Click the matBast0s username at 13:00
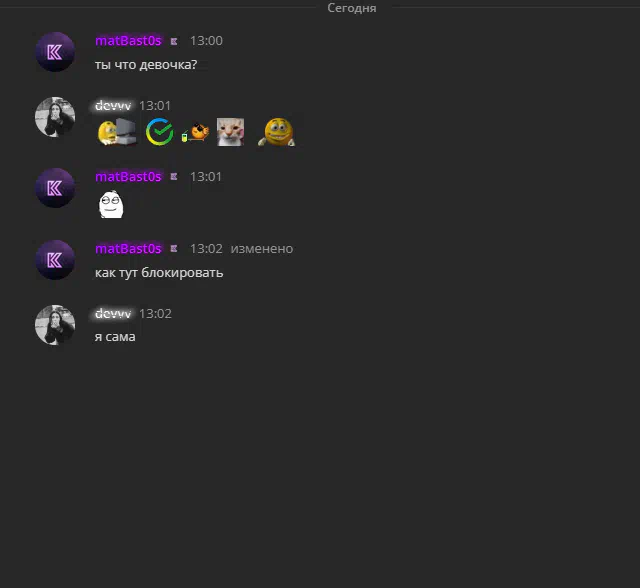 tap(128, 41)
